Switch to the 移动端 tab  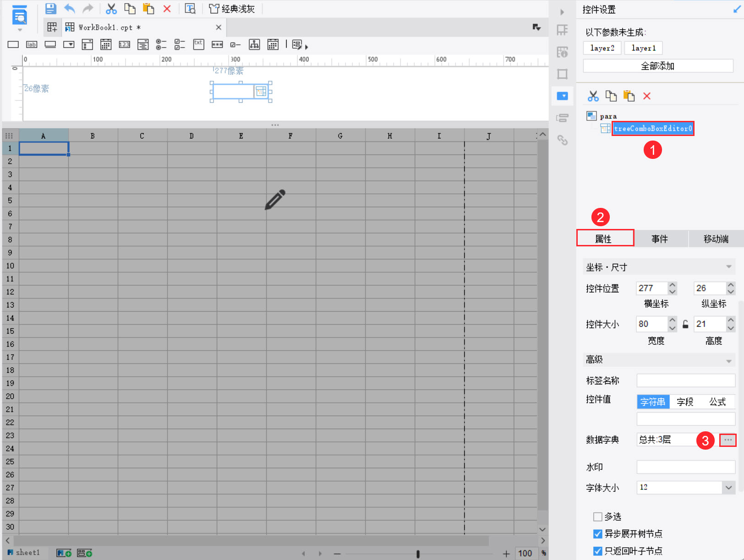point(716,239)
